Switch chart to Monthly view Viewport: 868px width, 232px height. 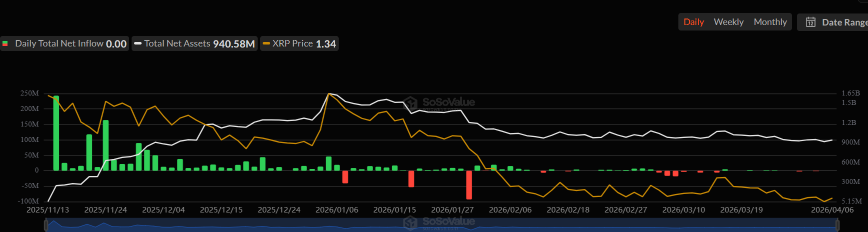770,22
